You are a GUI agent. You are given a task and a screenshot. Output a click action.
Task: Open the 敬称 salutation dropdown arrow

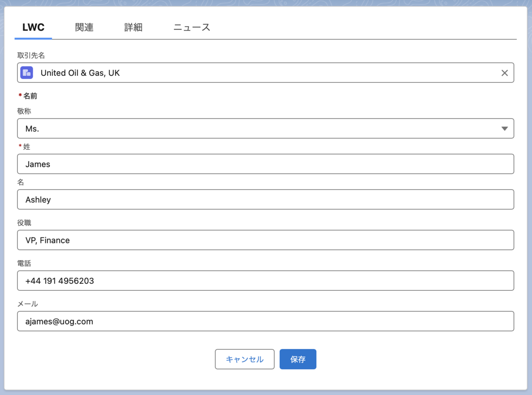[x=505, y=129]
